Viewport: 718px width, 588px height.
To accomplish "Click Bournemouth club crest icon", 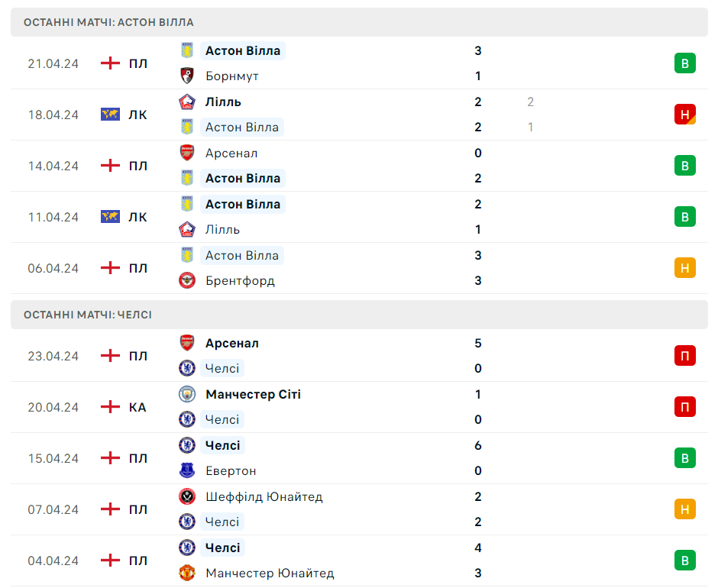I will [187, 76].
